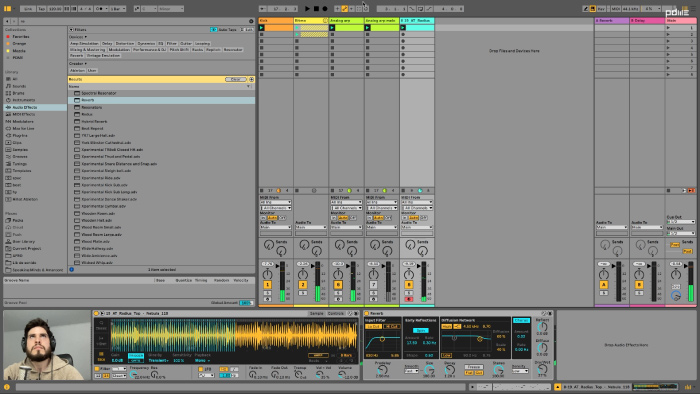Open the Cue Out dropdown
700x394 pixels.
click(x=681, y=222)
